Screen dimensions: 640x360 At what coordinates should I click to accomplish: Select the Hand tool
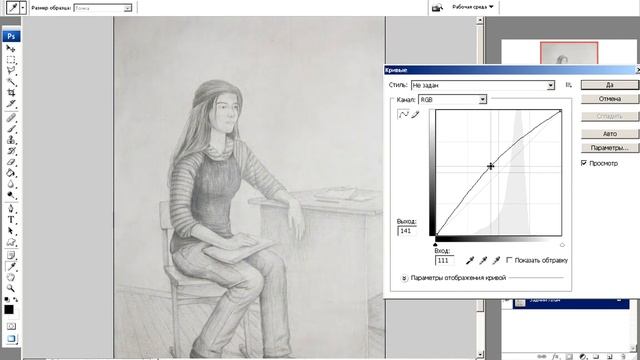[x=11, y=278]
